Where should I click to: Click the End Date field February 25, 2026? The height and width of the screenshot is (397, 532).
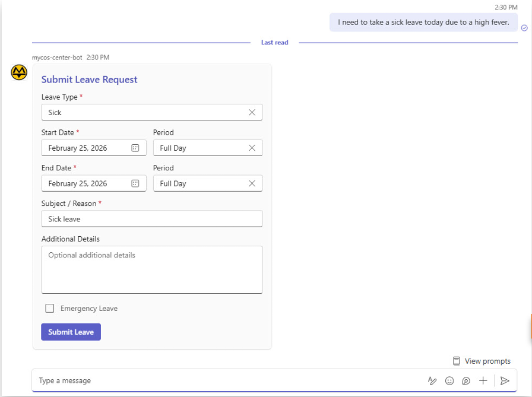click(94, 183)
